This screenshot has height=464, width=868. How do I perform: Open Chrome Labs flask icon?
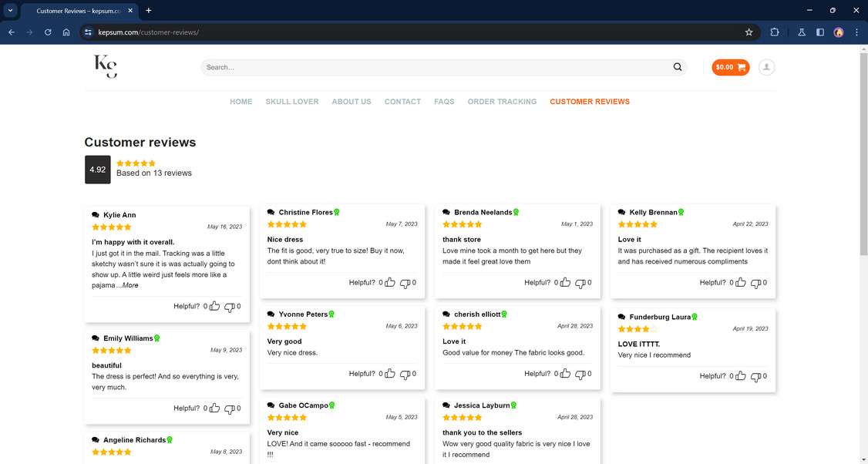pyautogui.click(x=801, y=32)
